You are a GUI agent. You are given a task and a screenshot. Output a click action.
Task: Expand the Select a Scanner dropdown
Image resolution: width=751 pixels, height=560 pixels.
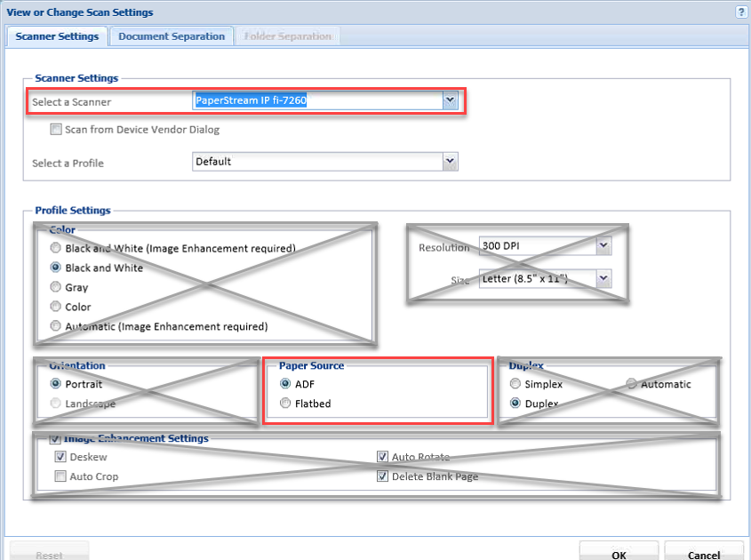[x=450, y=101]
